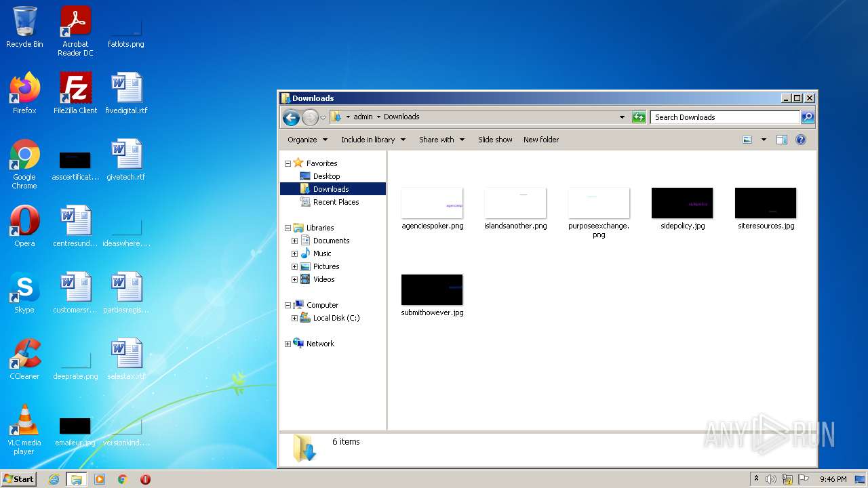This screenshot has height=488, width=868.
Task: Select the Firefox desktop shortcut
Action: point(24,94)
